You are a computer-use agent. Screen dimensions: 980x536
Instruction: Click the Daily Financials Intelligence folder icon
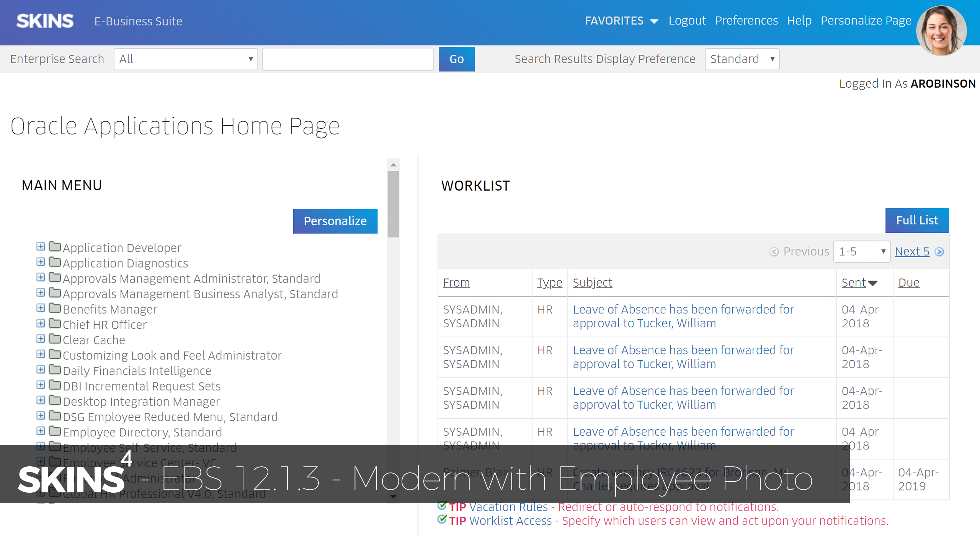coord(55,369)
